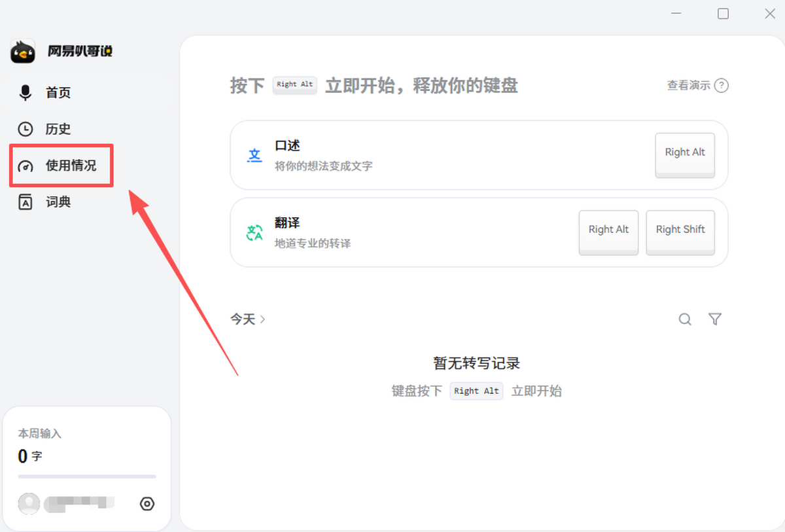This screenshot has width=785, height=532.
Task: Click the Right Alt keycap in heading
Action: [295, 85]
